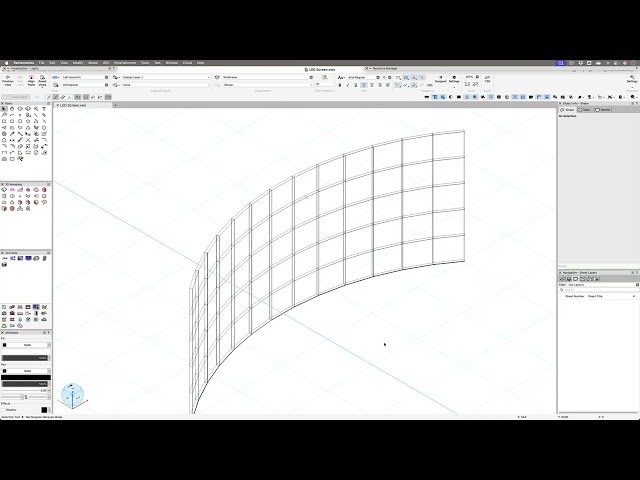Open the Left Isometric view dropdown

[x=83, y=77]
